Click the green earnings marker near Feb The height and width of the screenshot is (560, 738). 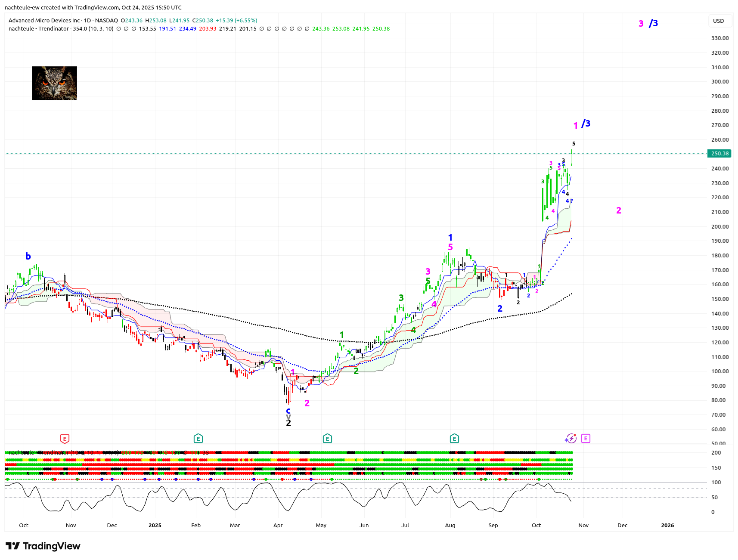pos(198,439)
